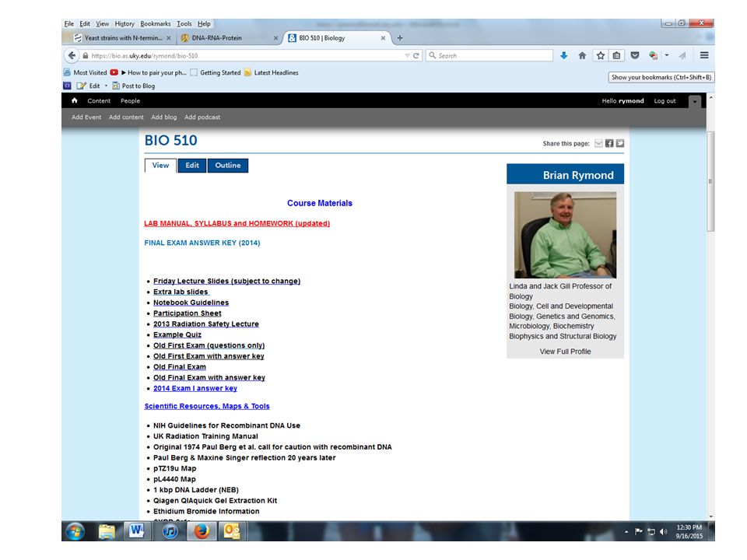The width and height of the screenshot is (747, 560).
Task: Open the toolbar icon's dropdown arrow
Action: 667,56
